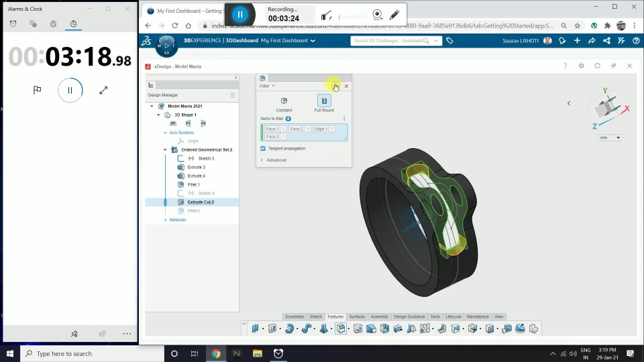Click the view orientation triad
The width and height of the screenshot is (644, 362).
(x=608, y=109)
